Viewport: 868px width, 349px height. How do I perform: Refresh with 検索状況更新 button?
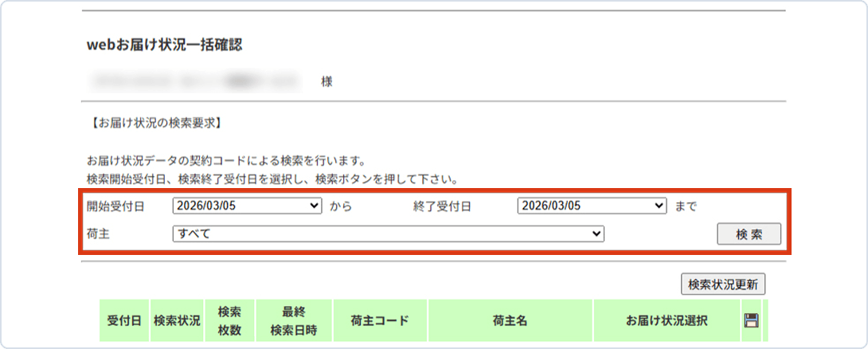pos(723,284)
